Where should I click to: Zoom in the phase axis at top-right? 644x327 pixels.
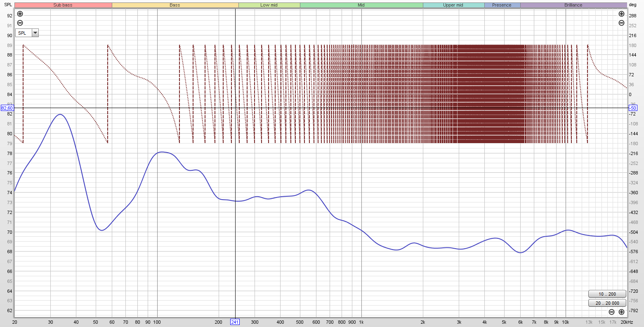(x=621, y=14)
